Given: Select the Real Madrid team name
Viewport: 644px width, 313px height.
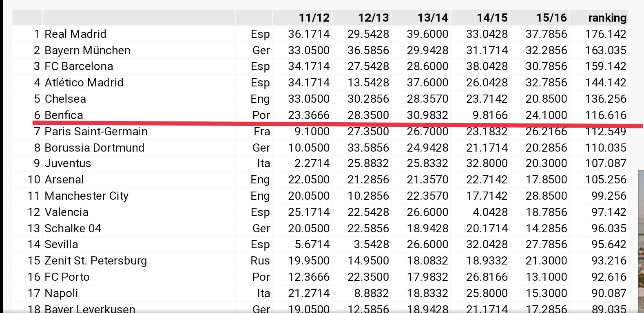Looking at the screenshot, I should point(75,34).
